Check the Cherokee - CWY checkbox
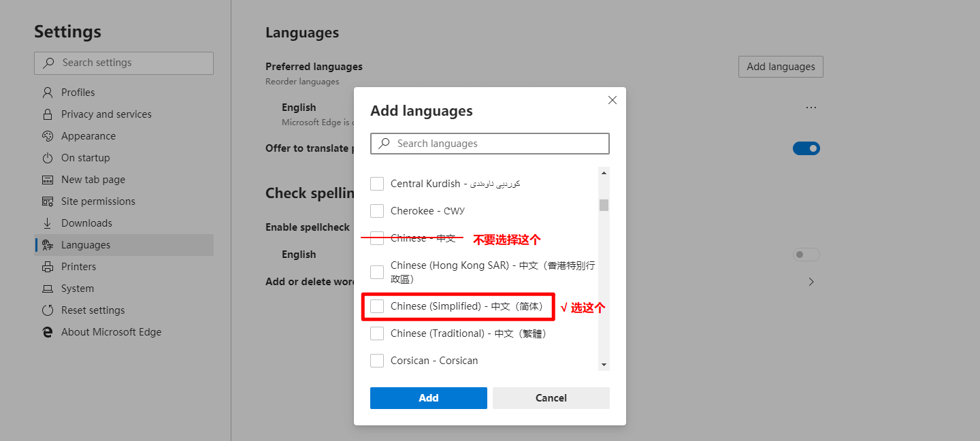 (377, 210)
